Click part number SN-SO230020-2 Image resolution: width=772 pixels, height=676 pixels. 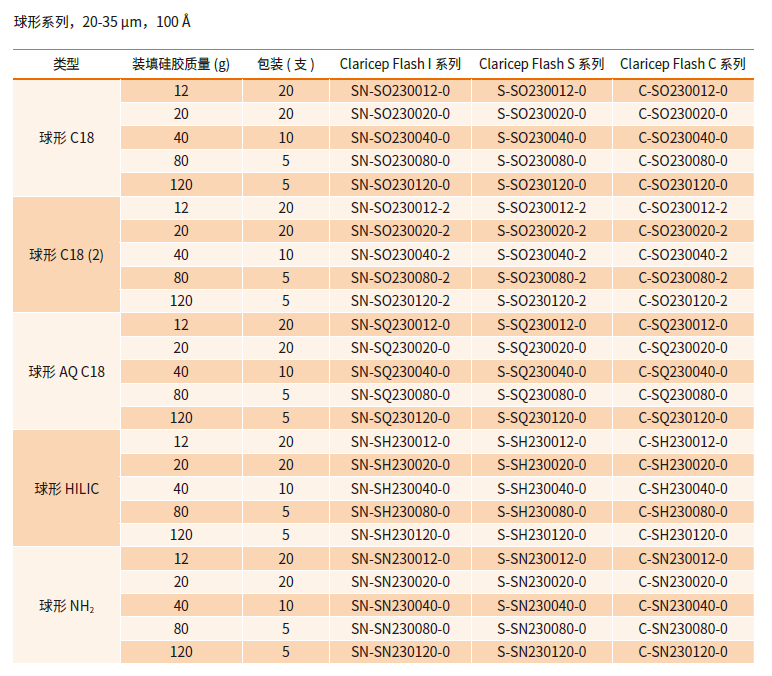[x=400, y=231]
